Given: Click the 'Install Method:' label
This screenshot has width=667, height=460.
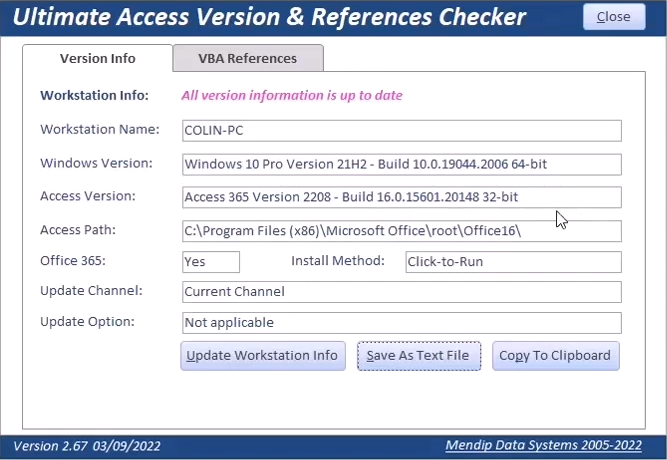Looking at the screenshot, I should click(338, 260).
